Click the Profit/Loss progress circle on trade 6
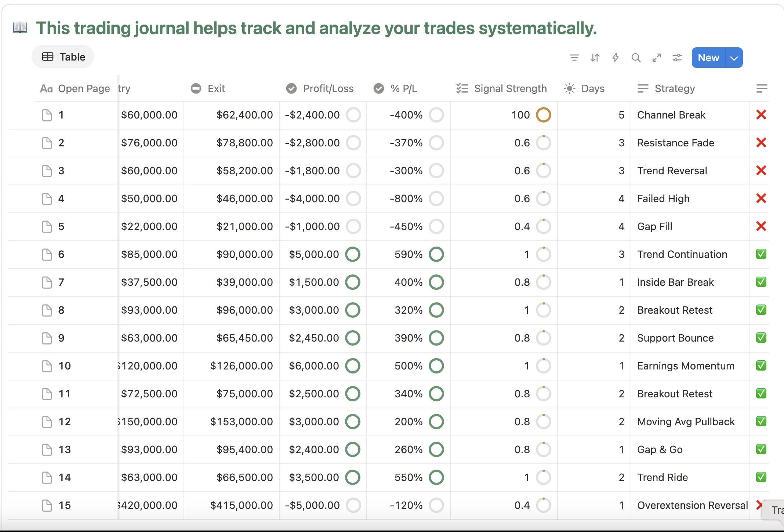784x532 pixels. tap(353, 254)
